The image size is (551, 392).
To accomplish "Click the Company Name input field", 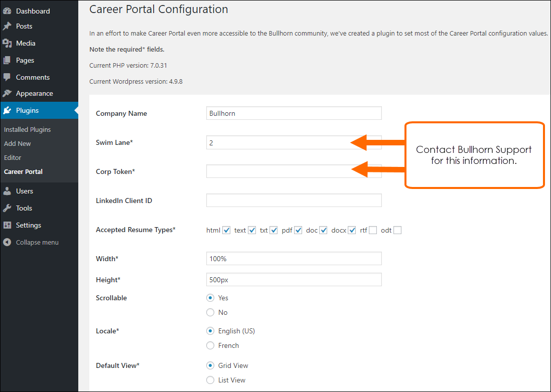I will pyautogui.click(x=294, y=113).
